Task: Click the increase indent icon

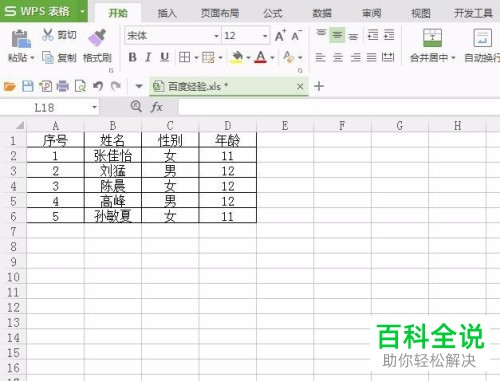Action: click(x=389, y=35)
